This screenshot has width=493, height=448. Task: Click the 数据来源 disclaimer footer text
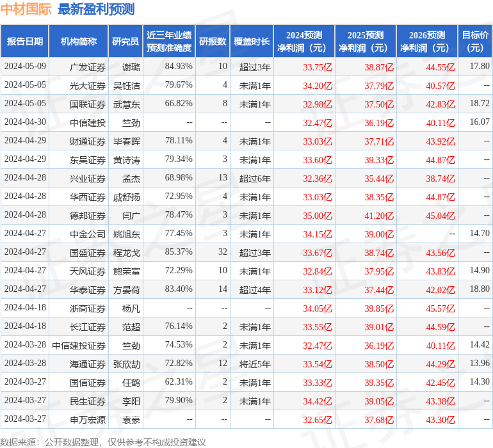(103, 442)
